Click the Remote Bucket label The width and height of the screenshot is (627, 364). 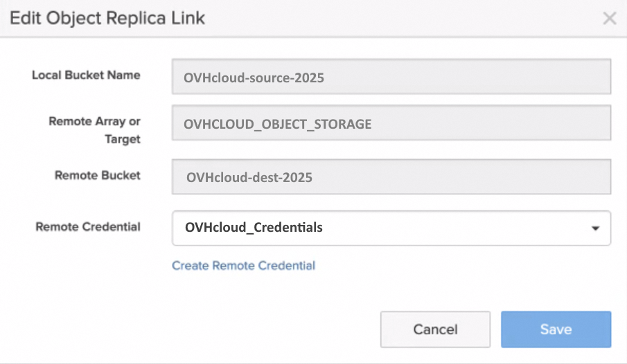(97, 176)
